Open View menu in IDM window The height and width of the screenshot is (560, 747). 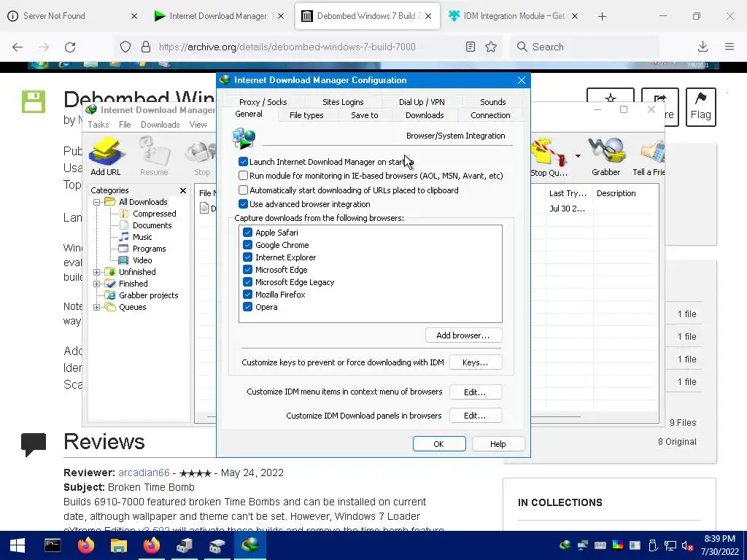click(x=198, y=125)
